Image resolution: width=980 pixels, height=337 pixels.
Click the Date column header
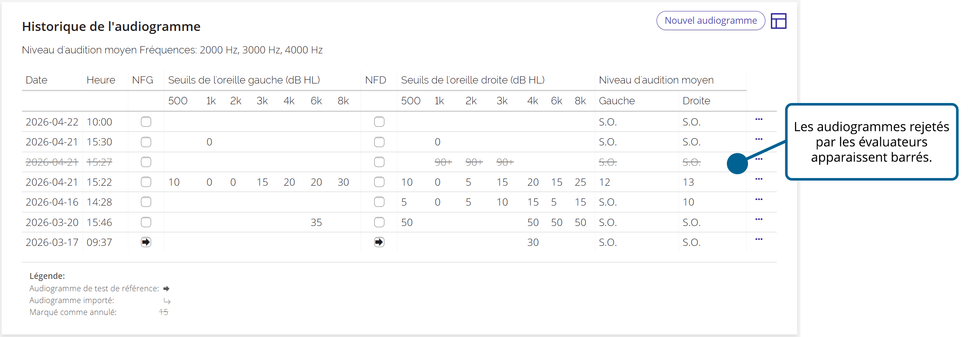pos(36,80)
